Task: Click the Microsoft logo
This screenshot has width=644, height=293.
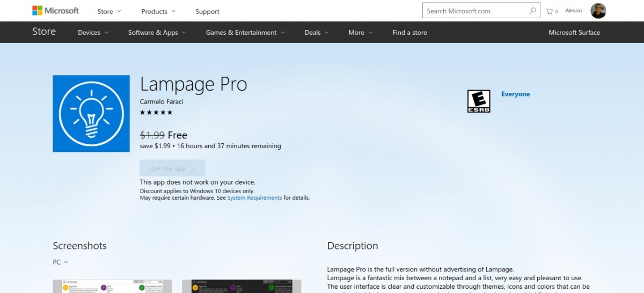Action: [x=55, y=11]
